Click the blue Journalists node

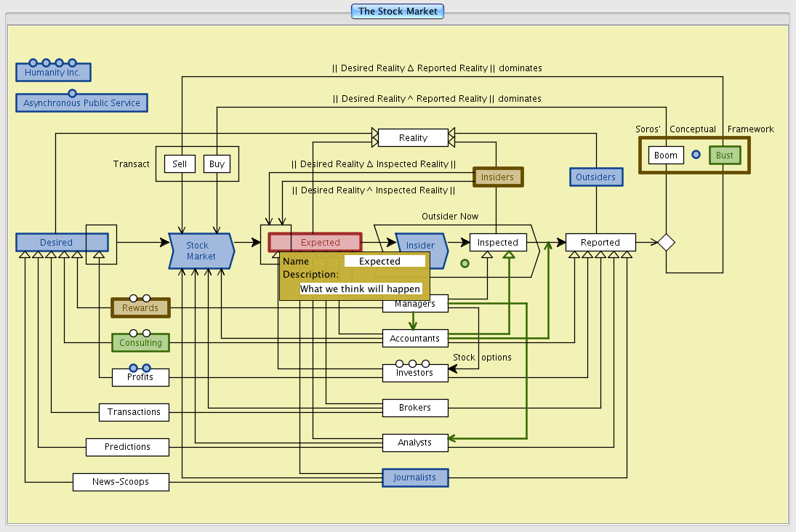[415, 477]
